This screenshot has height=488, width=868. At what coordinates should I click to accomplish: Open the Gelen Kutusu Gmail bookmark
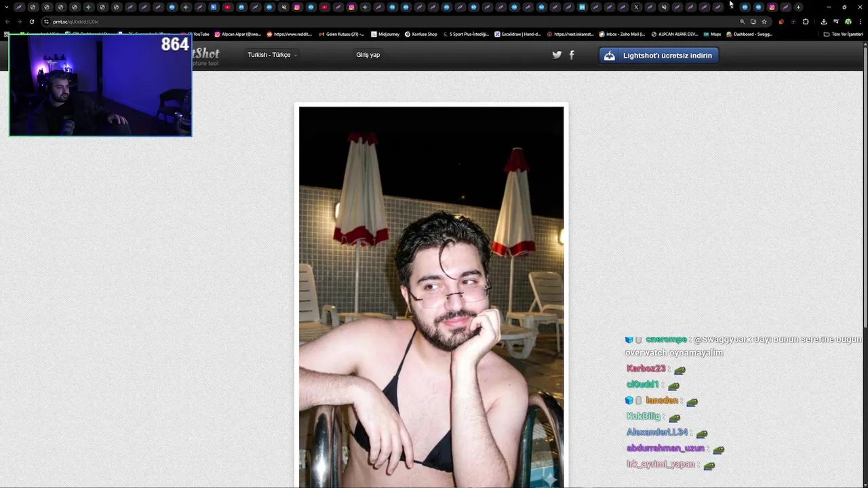click(342, 34)
